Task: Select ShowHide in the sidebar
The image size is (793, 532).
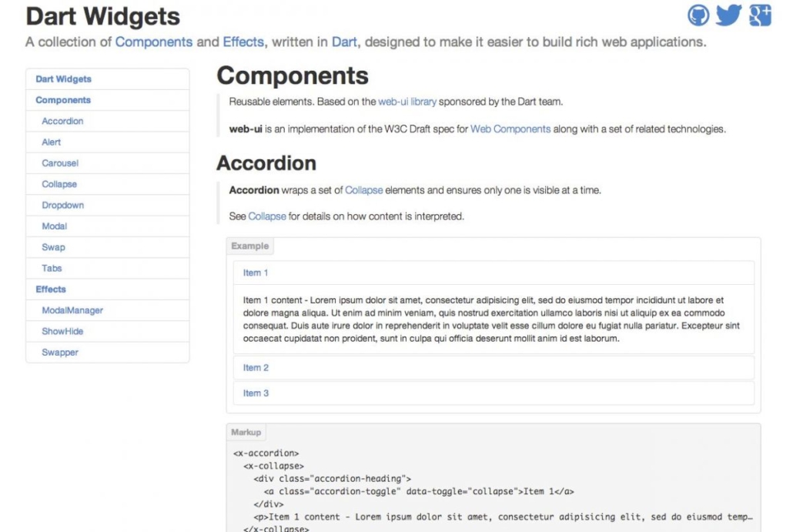Action: click(x=63, y=331)
